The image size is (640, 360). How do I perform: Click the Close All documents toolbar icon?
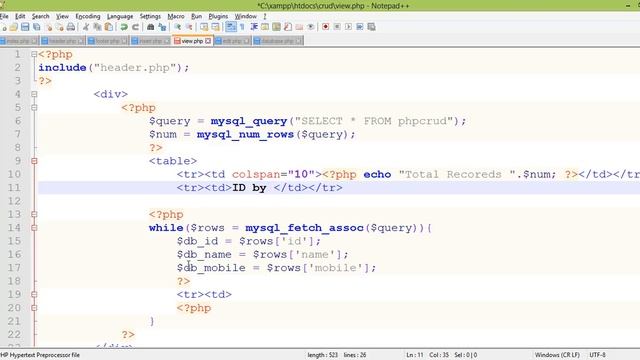(x=60, y=27)
